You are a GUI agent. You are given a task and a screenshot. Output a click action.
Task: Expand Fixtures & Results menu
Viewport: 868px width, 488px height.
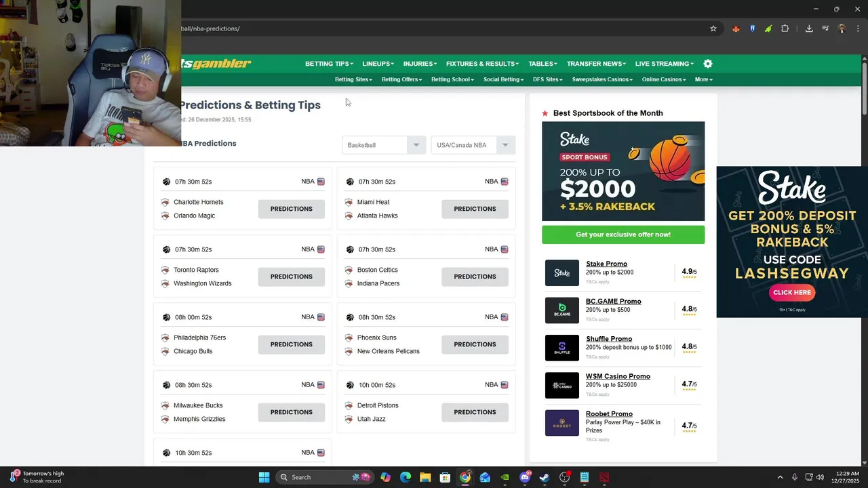[x=482, y=64]
